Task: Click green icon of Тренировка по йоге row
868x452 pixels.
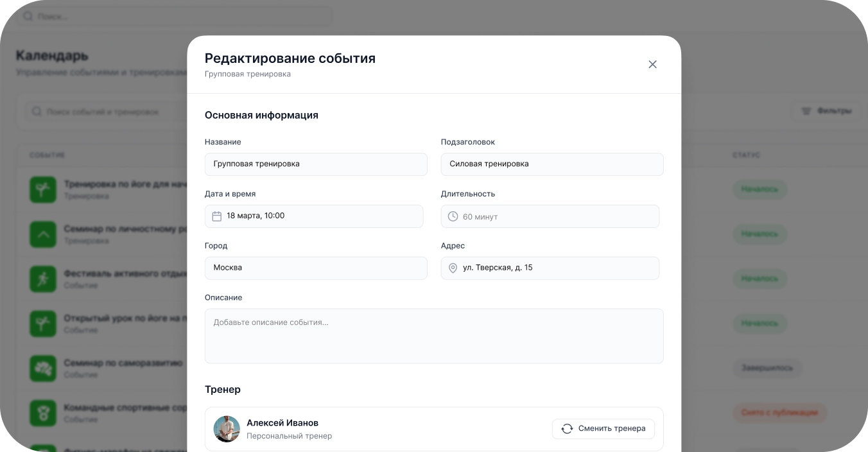Action: 43,189
